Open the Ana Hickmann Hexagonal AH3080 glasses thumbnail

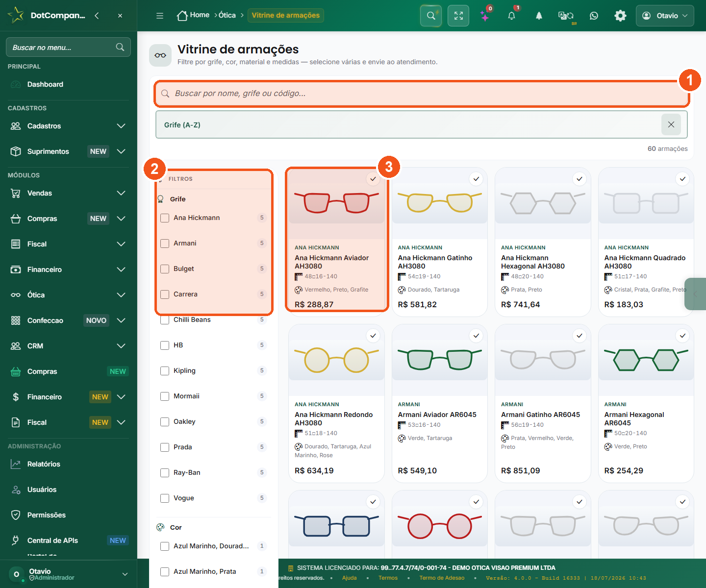pos(543,203)
